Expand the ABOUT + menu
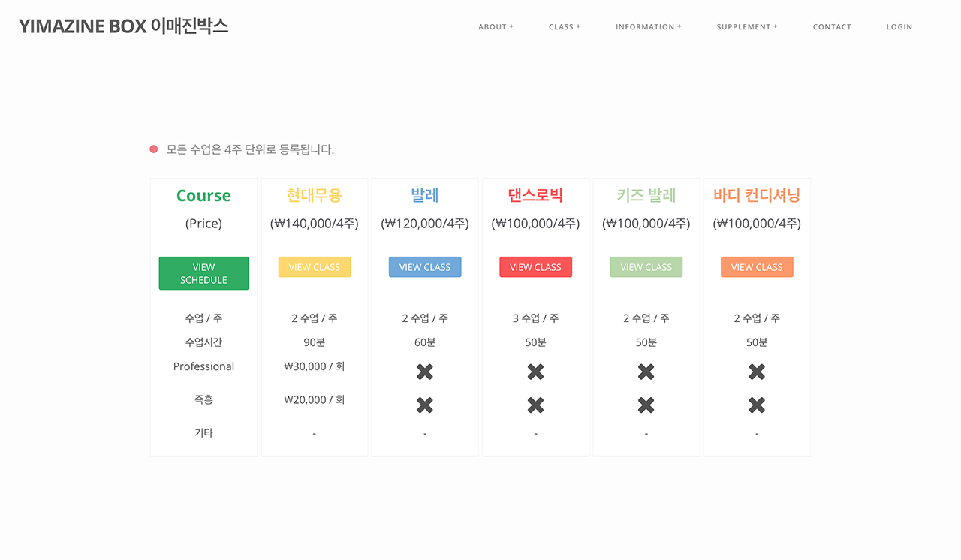 click(x=496, y=27)
